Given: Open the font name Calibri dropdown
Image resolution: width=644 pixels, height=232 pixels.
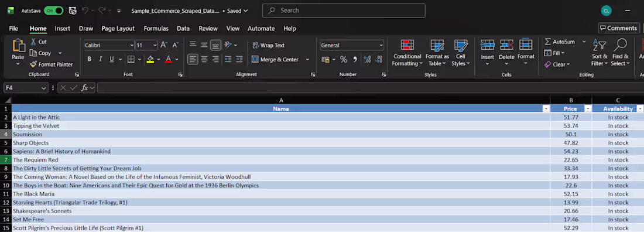Looking at the screenshot, I should click(x=132, y=45).
